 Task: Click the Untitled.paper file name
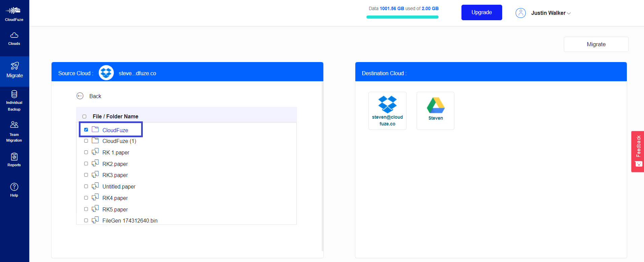(119, 186)
